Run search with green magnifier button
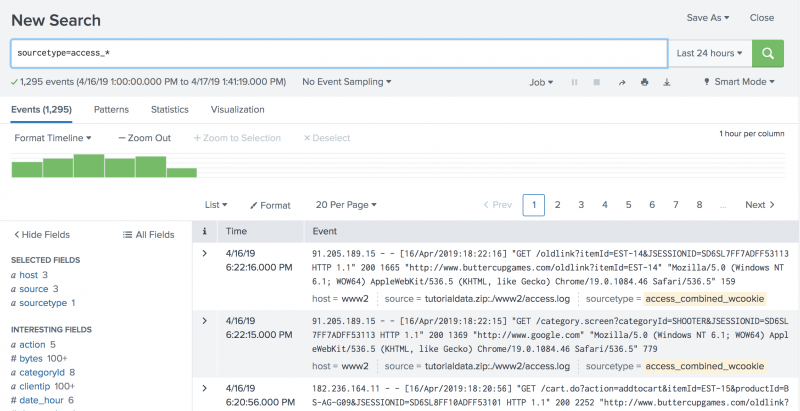Image resolution: width=800 pixels, height=411 pixels. (767, 53)
